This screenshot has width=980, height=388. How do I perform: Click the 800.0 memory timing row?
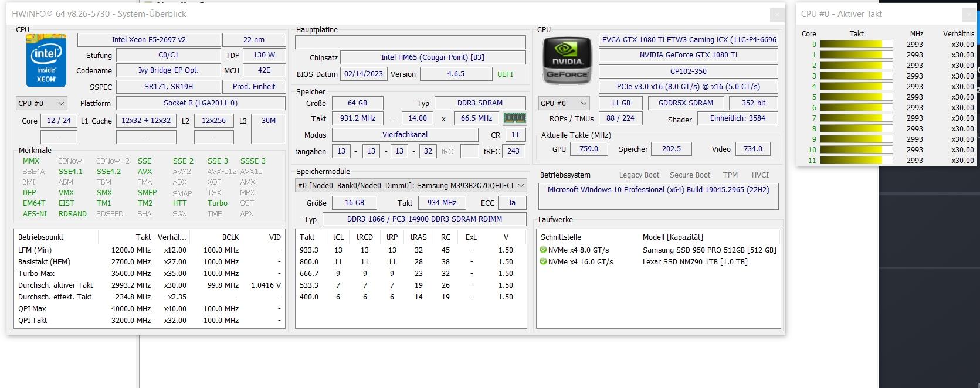[411, 262]
